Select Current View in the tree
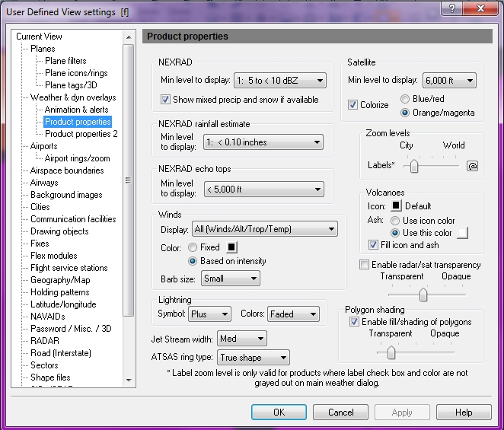The height and width of the screenshot is (430, 504). click(x=39, y=37)
